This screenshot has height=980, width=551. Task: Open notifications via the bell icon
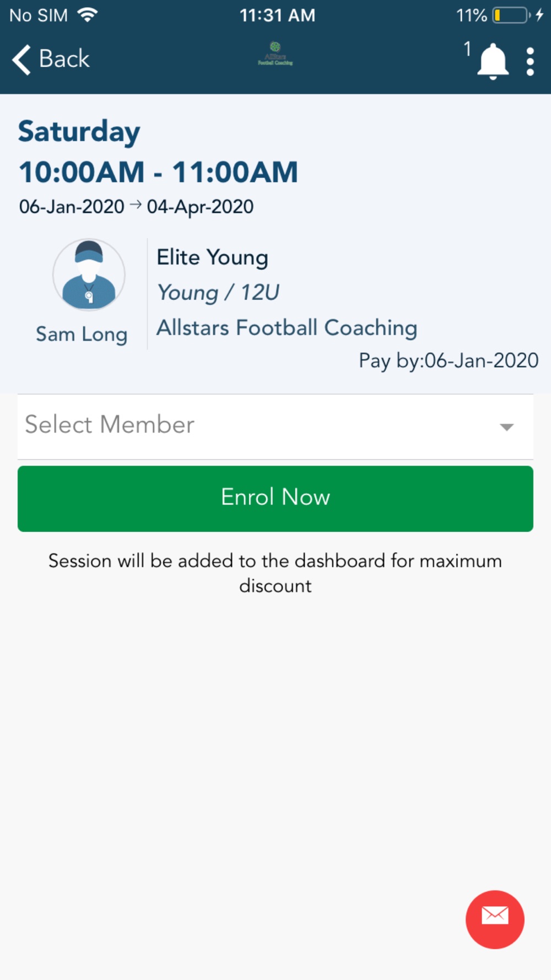point(493,62)
